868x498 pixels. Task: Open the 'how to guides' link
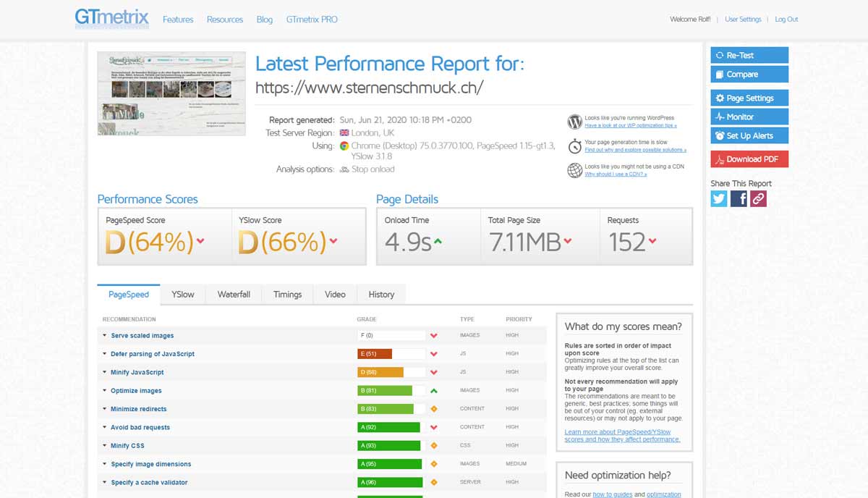click(x=613, y=494)
